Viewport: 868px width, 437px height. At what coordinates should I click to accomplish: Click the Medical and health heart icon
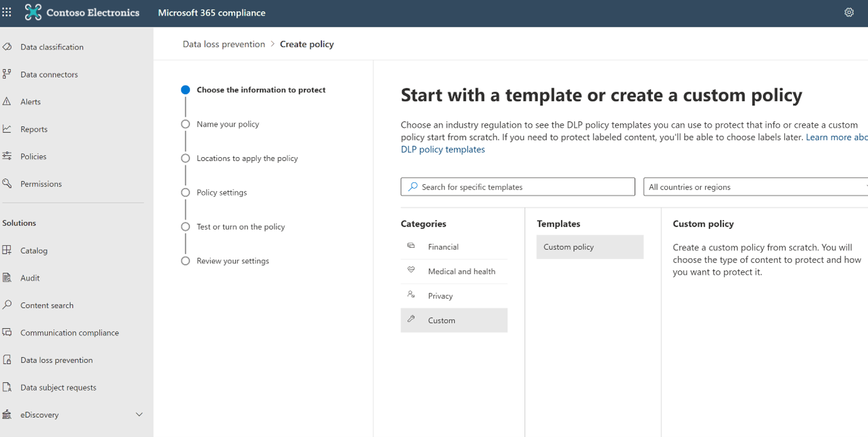click(411, 270)
